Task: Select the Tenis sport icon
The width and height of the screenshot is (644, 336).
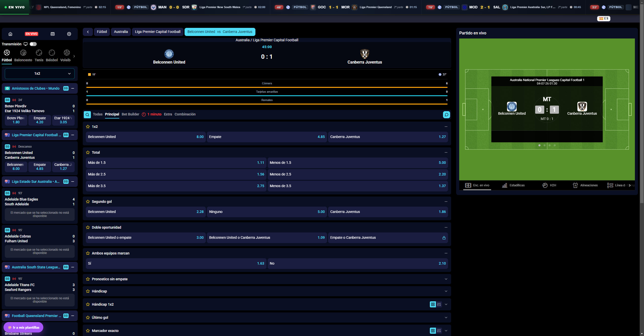Action: pyautogui.click(x=39, y=53)
